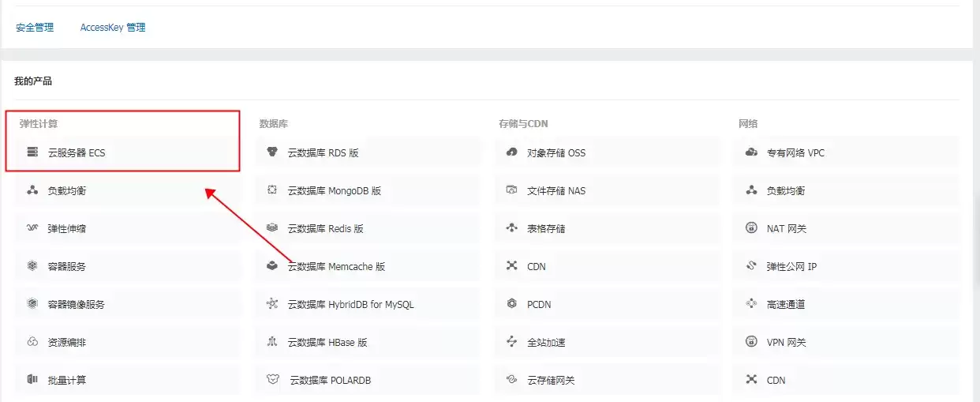Select 云数据库 HybridDB for MySQL

[368, 304]
